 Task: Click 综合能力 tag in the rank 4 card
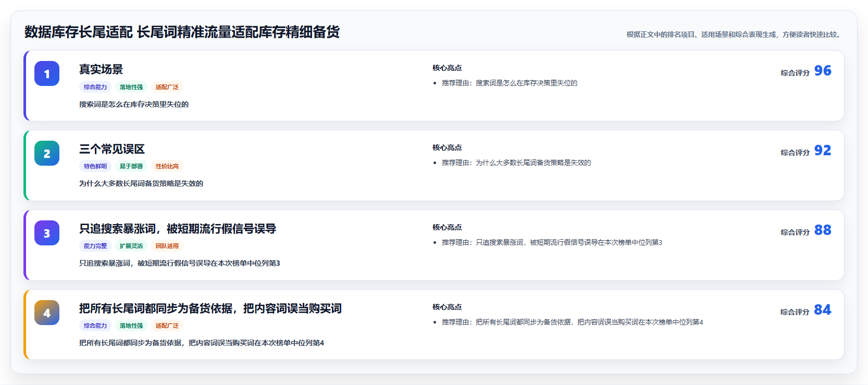pos(95,326)
